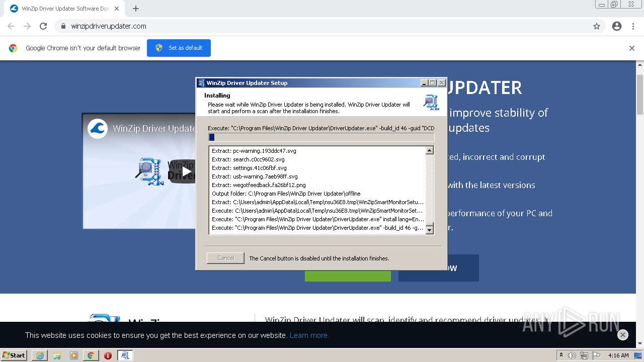This screenshot has height=362, width=644.
Task: Open the media player from the taskbar
Action: tap(74, 355)
